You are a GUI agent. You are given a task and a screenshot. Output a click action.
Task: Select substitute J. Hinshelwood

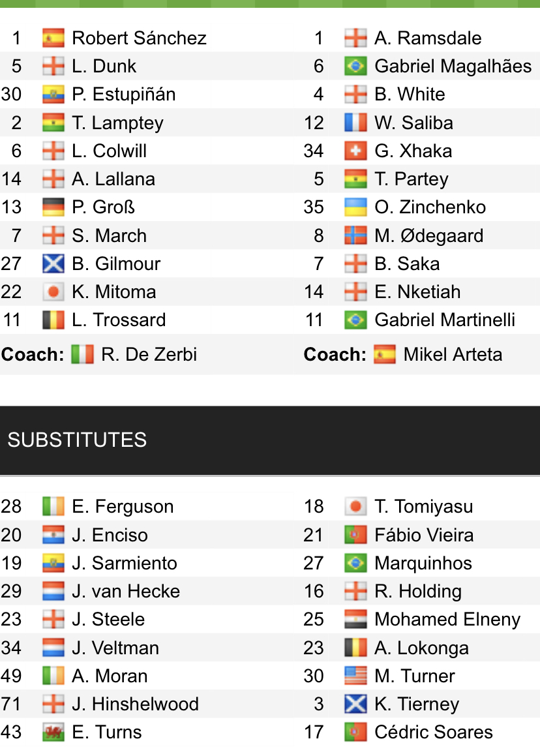135,704
